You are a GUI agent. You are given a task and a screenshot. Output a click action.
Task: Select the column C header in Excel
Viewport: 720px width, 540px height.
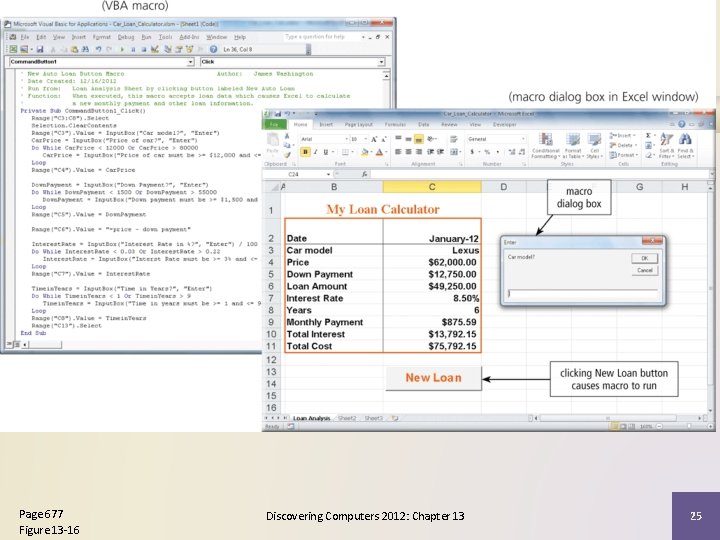pyautogui.click(x=432, y=187)
